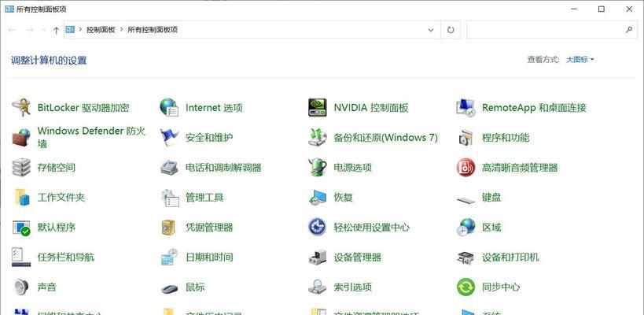The width and height of the screenshot is (644, 315).
Task: Open the 默认程序 icon
Action: click(21, 228)
